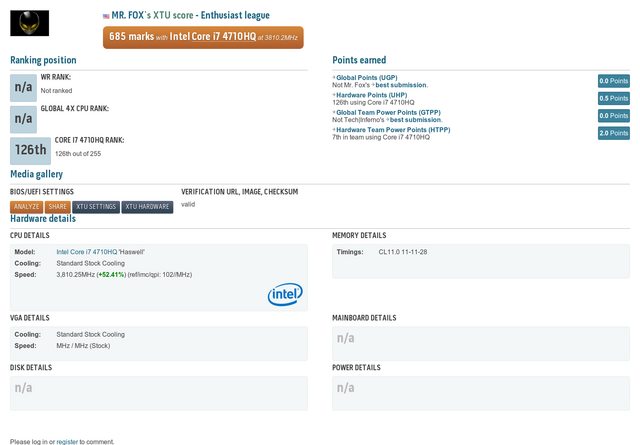The width and height of the screenshot is (640, 445).
Task: Click the DISK DETAILS n/a box
Action: click(x=159, y=393)
